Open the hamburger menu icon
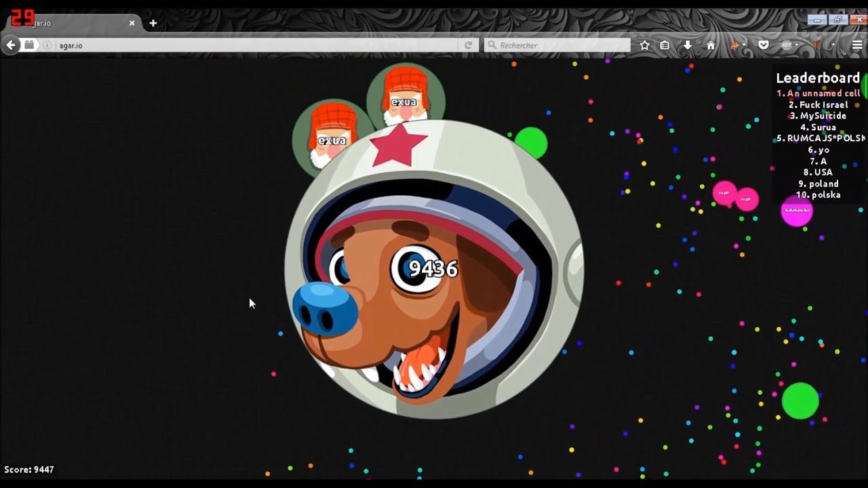Screen dimensions: 868x488 click(x=857, y=45)
